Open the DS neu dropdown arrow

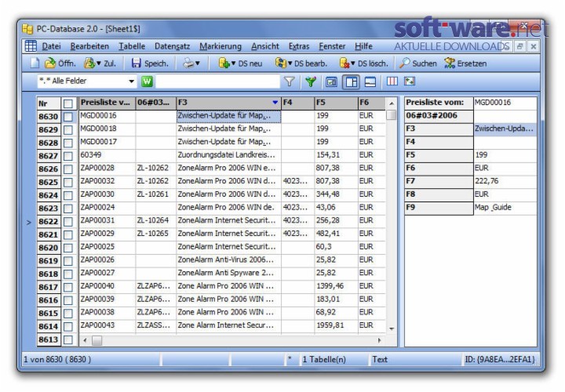click(x=233, y=64)
